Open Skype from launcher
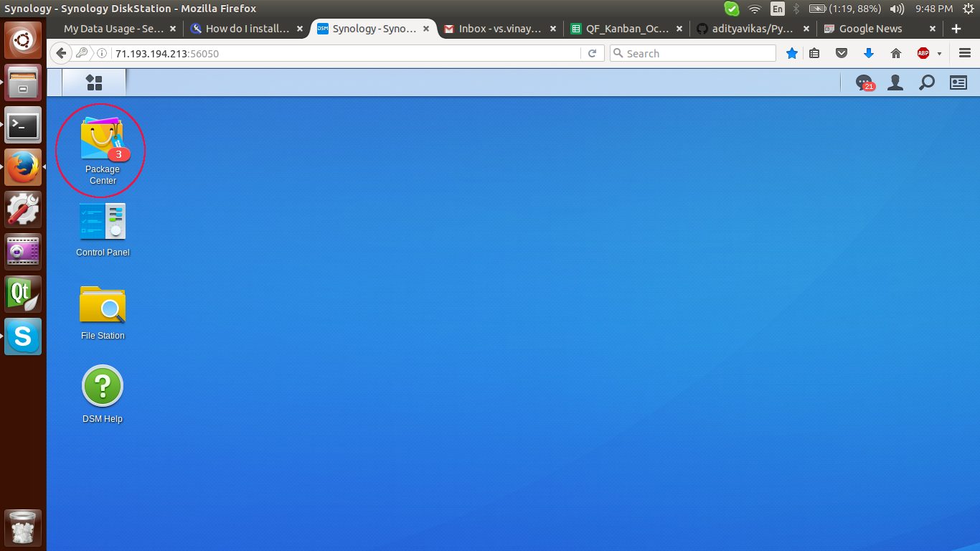980x551 pixels. (x=23, y=336)
